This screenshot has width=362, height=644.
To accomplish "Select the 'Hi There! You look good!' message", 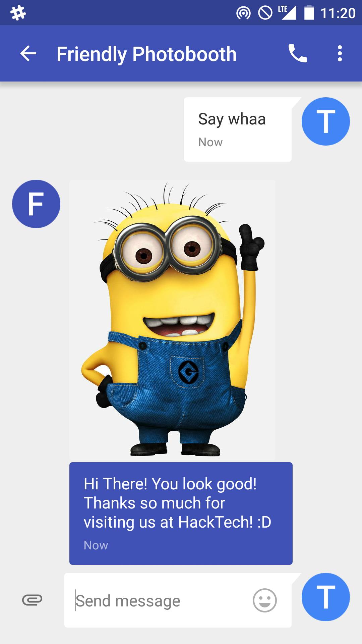I will click(x=181, y=514).
